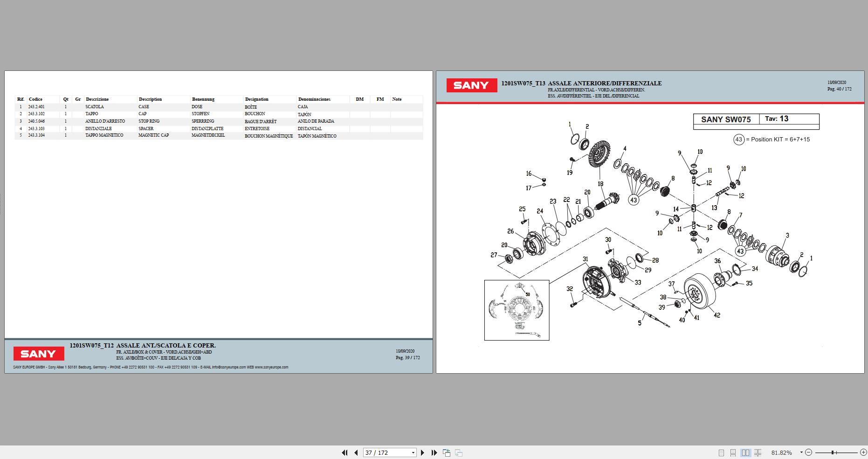Click the previous view navigation icon
The image size is (868, 459).
coord(447,452)
